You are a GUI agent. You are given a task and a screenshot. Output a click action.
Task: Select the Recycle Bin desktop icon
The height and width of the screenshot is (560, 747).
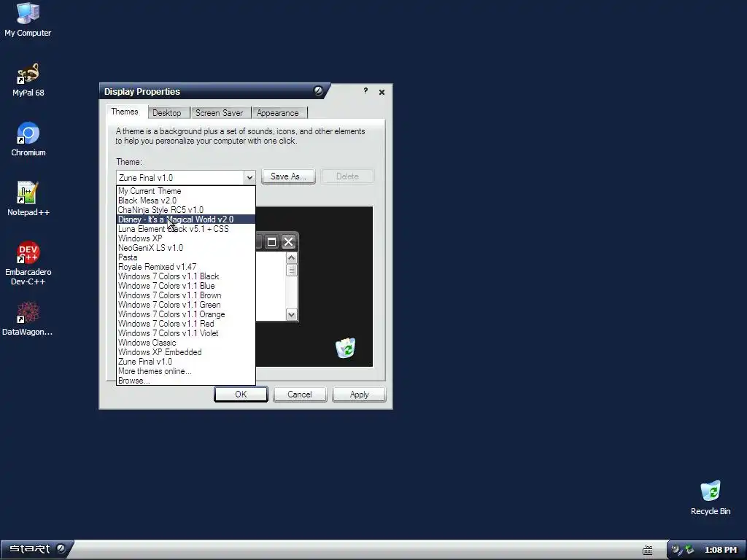(711, 498)
